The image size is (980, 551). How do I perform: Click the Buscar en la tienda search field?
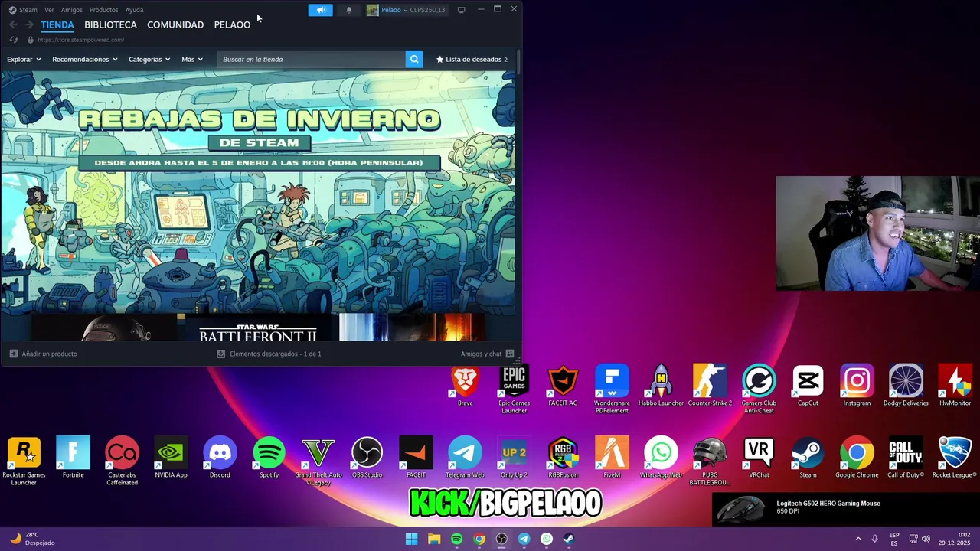[312, 59]
